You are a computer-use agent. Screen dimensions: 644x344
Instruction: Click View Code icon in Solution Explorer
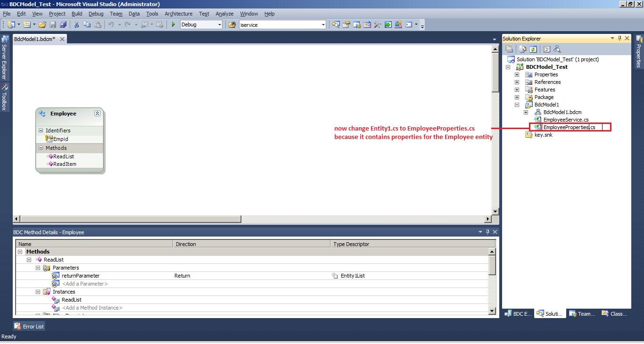[x=547, y=49]
